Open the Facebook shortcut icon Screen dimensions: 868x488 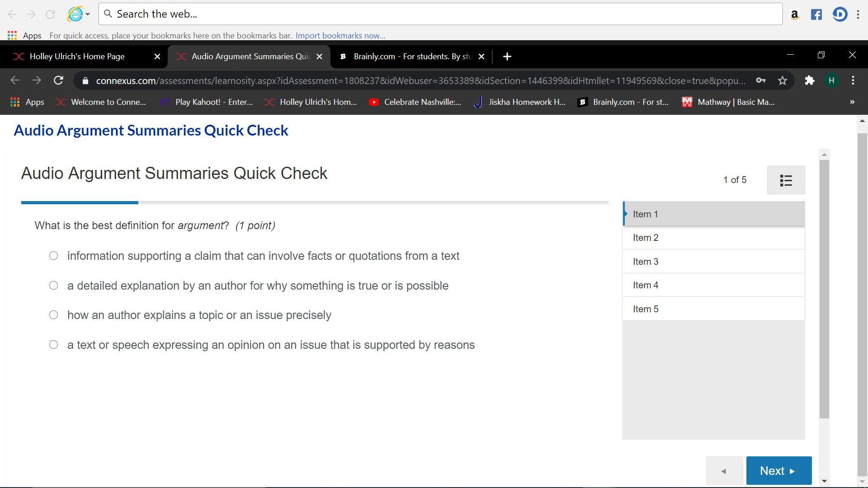816,14
